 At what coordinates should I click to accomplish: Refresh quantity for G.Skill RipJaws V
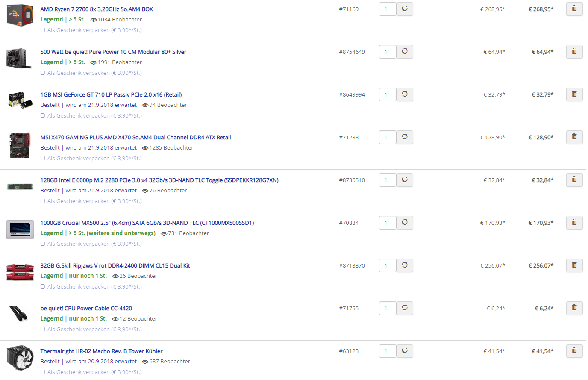405,265
